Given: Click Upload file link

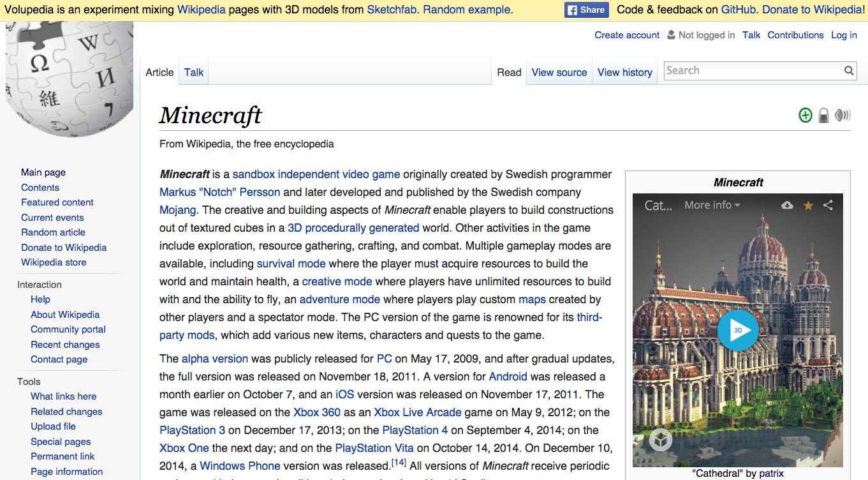Looking at the screenshot, I should coord(53,426).
